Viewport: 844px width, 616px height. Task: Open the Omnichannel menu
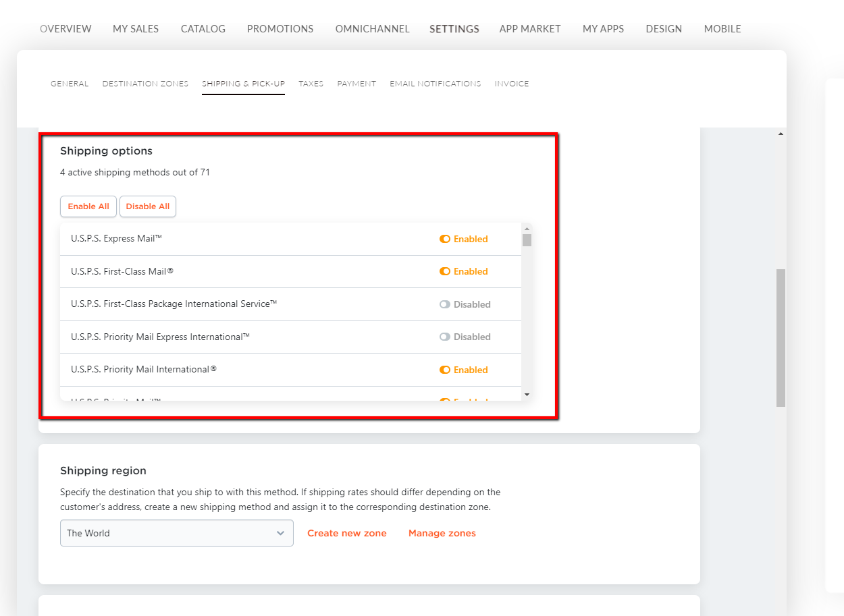click(373, 29)
